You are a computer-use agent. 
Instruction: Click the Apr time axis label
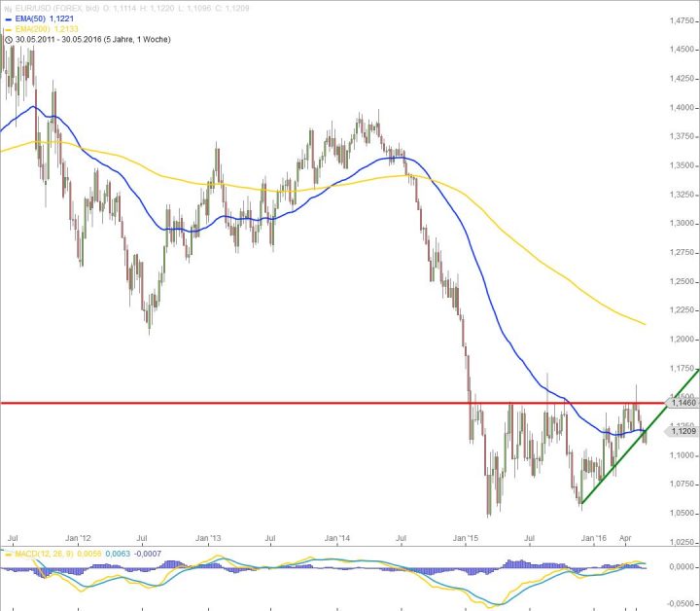[x=625, y=538]
